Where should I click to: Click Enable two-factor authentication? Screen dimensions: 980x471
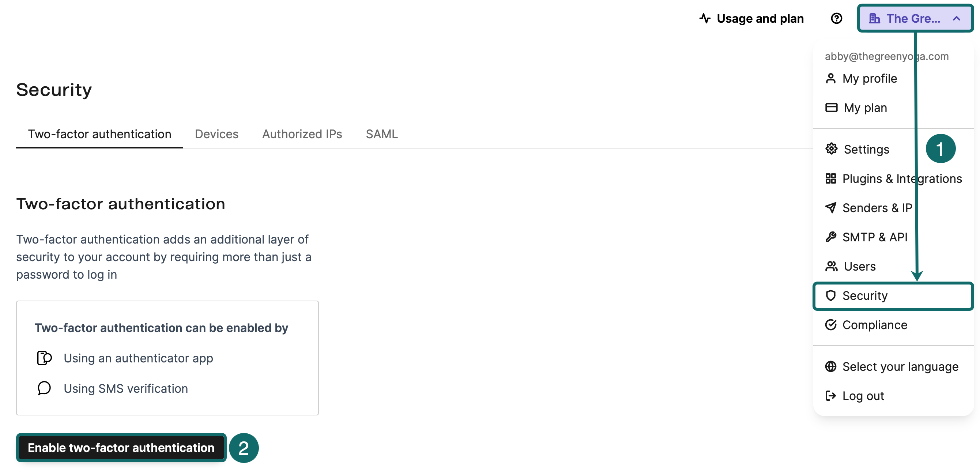(121, 448)
